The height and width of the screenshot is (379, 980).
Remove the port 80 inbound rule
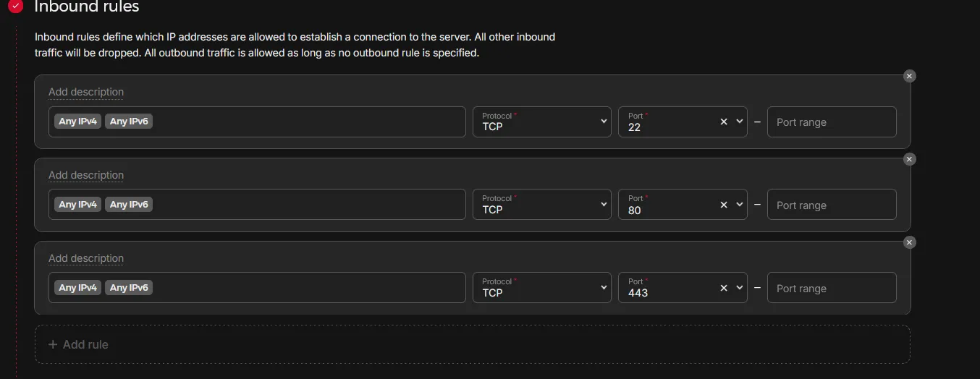[910, 159]
